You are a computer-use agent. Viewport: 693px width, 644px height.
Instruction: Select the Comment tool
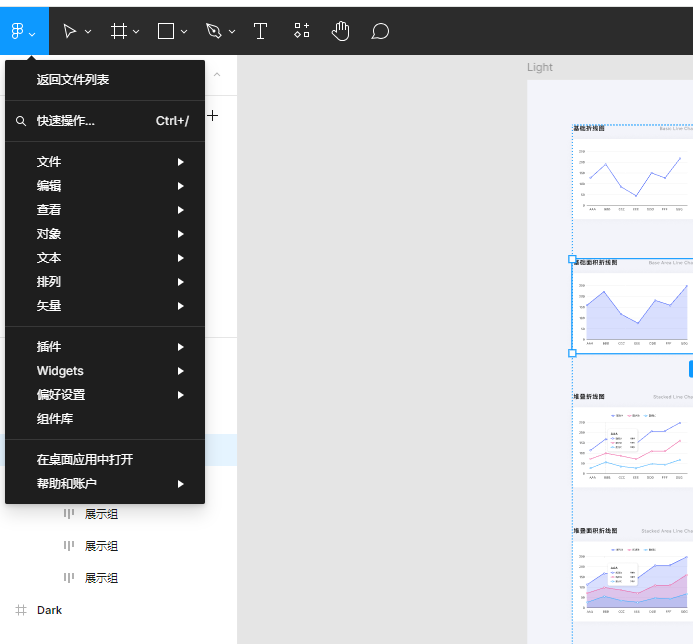click(380, 31)
